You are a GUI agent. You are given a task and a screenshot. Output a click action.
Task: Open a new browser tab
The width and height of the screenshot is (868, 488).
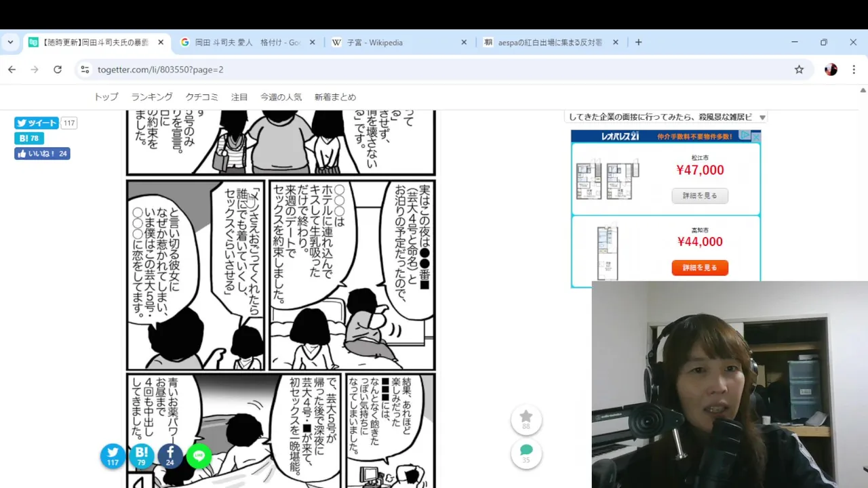(x=638, y=42)
